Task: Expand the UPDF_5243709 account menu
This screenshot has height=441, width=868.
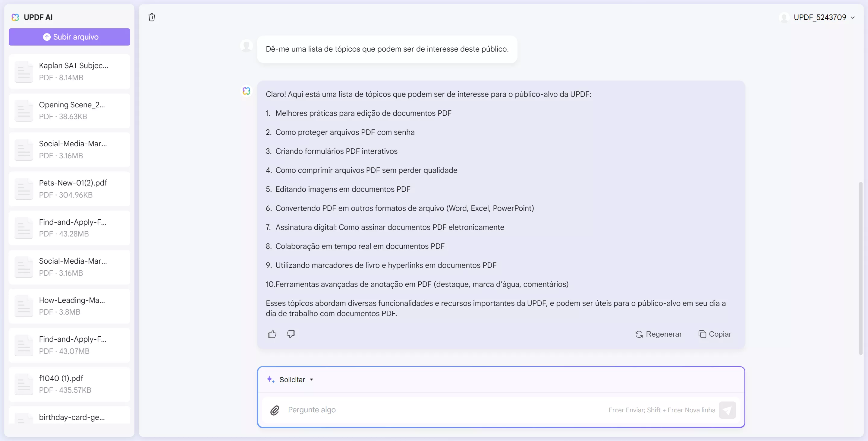Action: pos(853,17)
